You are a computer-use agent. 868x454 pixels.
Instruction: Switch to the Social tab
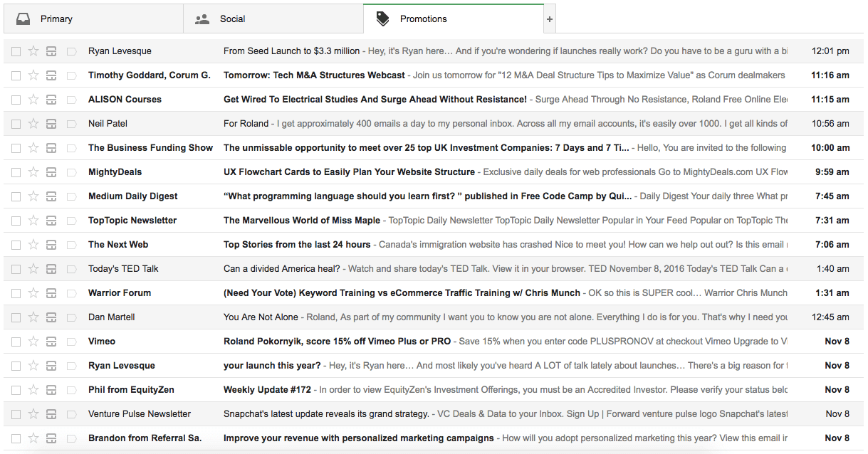(x=273, y=19)
